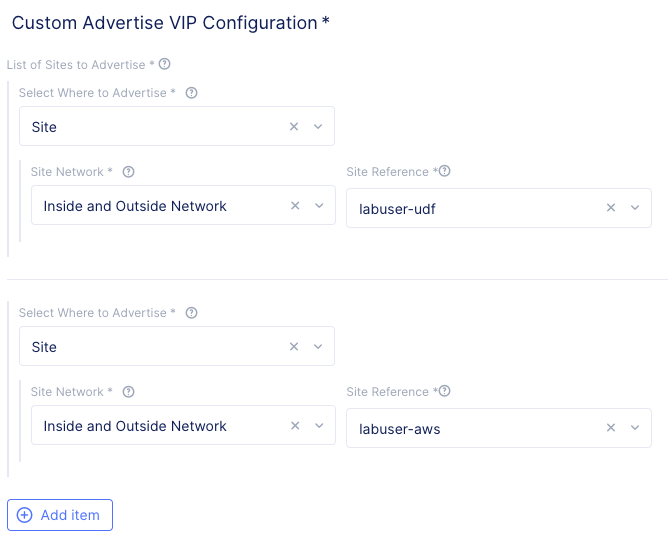
Task: Clear the second Inside and Outside Network selection
Action: (295, 425)
